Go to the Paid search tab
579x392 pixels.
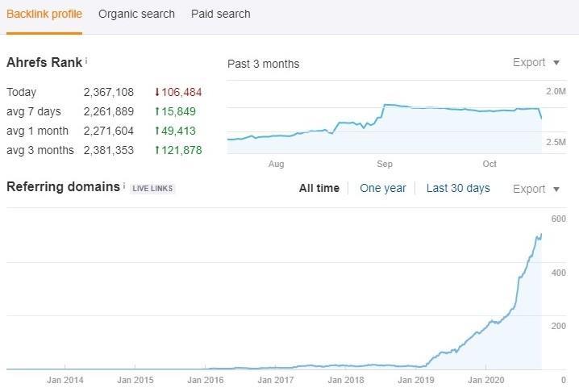tap(220, 14)
